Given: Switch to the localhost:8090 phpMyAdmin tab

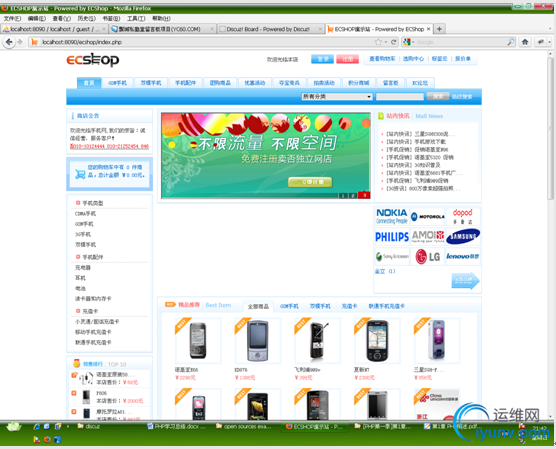Looking at the screenshot, I should 54,29.
